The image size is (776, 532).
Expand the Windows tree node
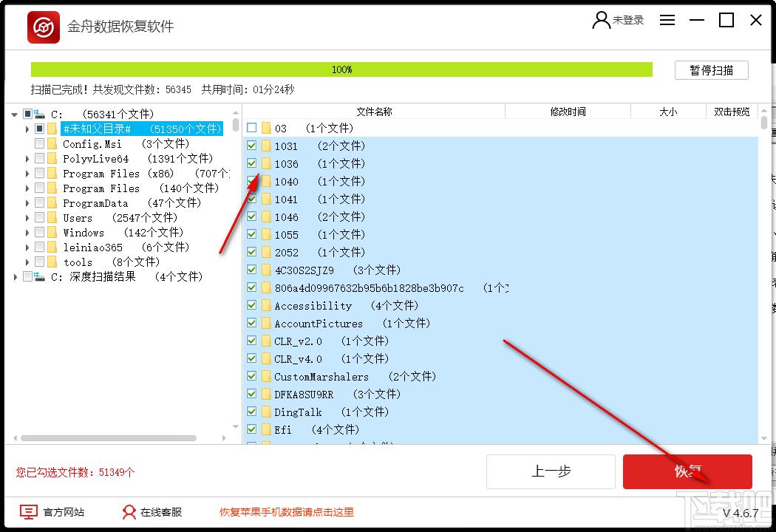point(27,233)
